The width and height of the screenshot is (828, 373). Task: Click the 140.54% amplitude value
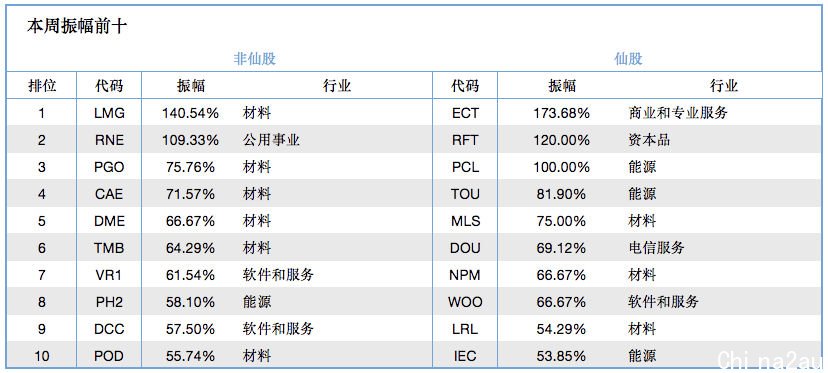[x=190, y=113]
